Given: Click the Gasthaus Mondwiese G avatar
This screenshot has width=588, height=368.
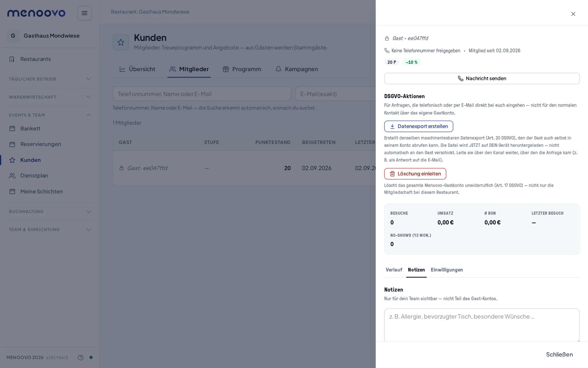Looking at the screenshot, I should (x=13, y=36).
